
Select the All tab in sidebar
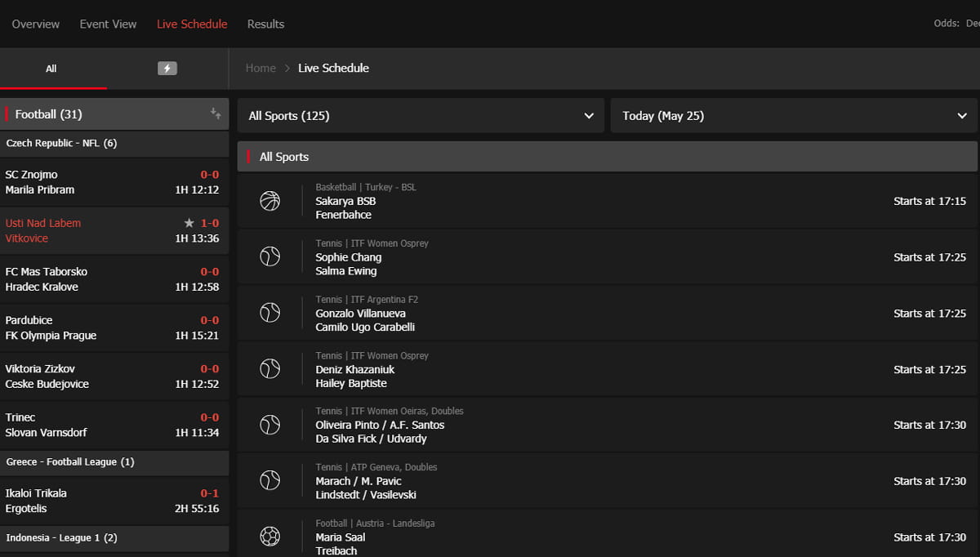pos(51,69)
